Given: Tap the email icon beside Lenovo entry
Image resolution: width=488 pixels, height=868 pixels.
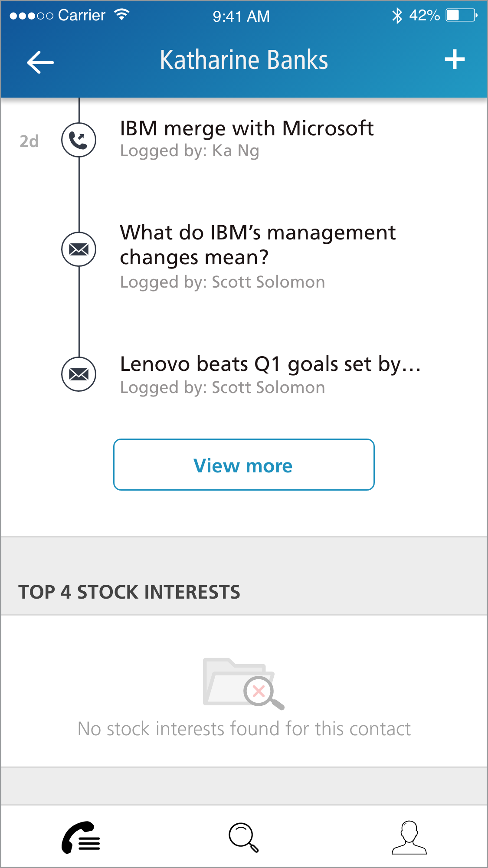Looking at the screenshot, I should (x=79, y=374).
